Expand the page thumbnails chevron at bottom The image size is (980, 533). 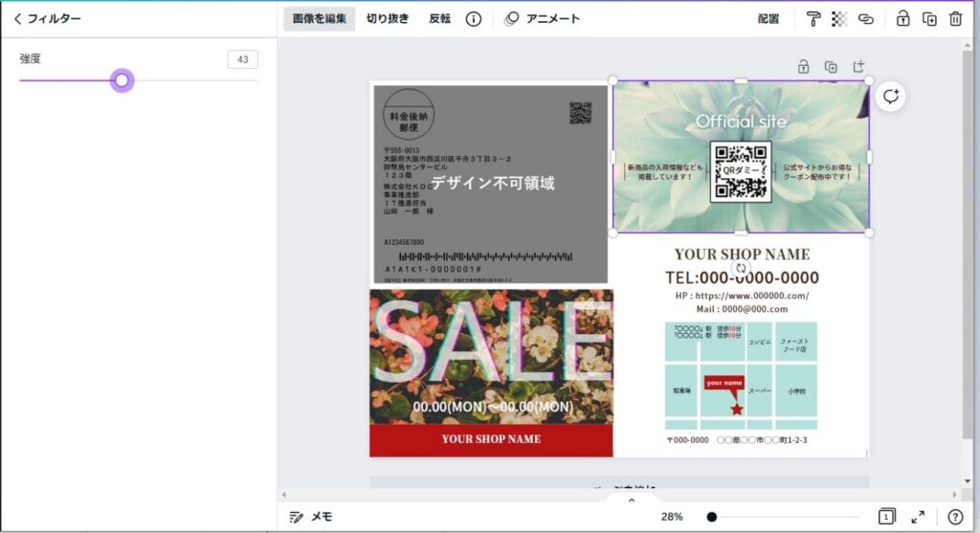(632, 500)
